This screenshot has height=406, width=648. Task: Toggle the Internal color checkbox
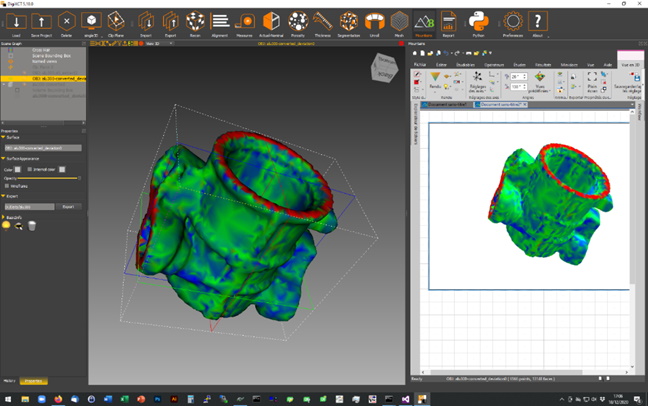[x=29, y=169]
